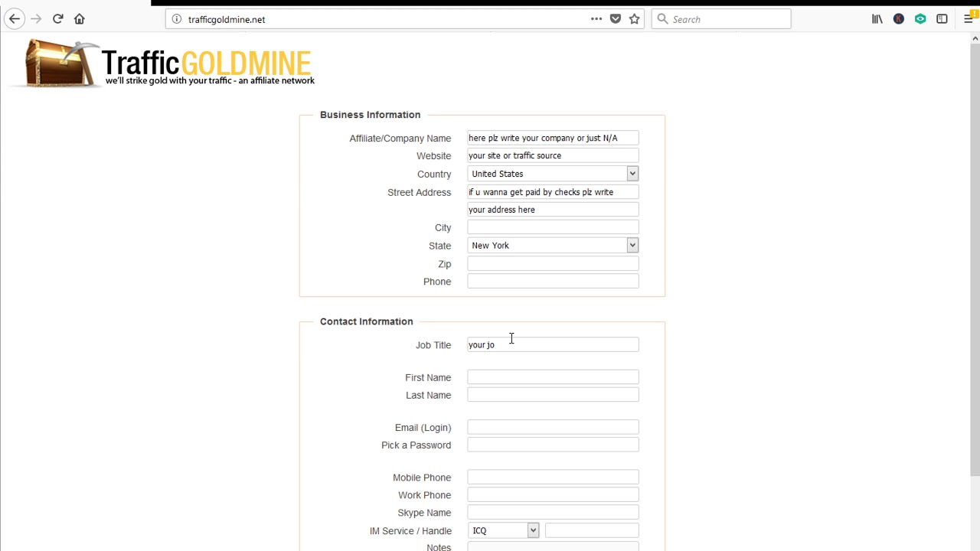Click the Zip input field
Screen dimensions: 980x551
(553, 264)
